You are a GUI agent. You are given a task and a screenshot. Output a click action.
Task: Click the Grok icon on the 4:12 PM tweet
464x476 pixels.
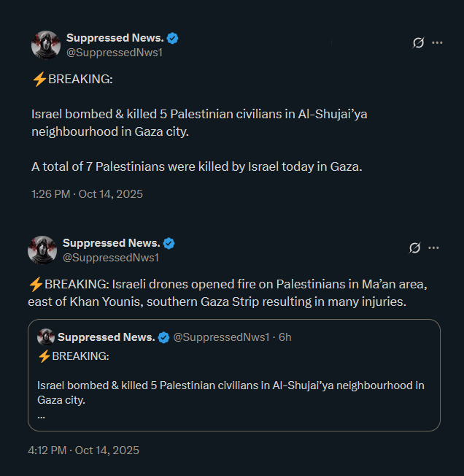pyautogui.click(x=414, y=247)
